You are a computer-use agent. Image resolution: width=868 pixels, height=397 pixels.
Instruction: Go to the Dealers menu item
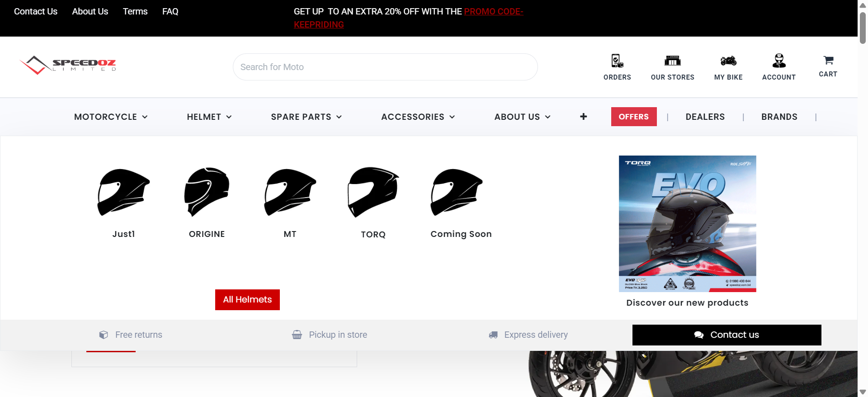(705, 117)
